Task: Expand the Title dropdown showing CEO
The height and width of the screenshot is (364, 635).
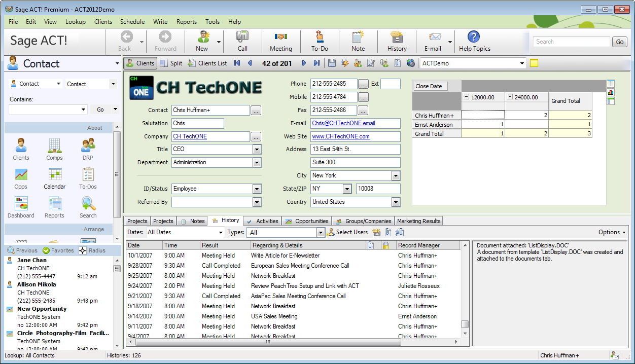Action: coord(257,150)
